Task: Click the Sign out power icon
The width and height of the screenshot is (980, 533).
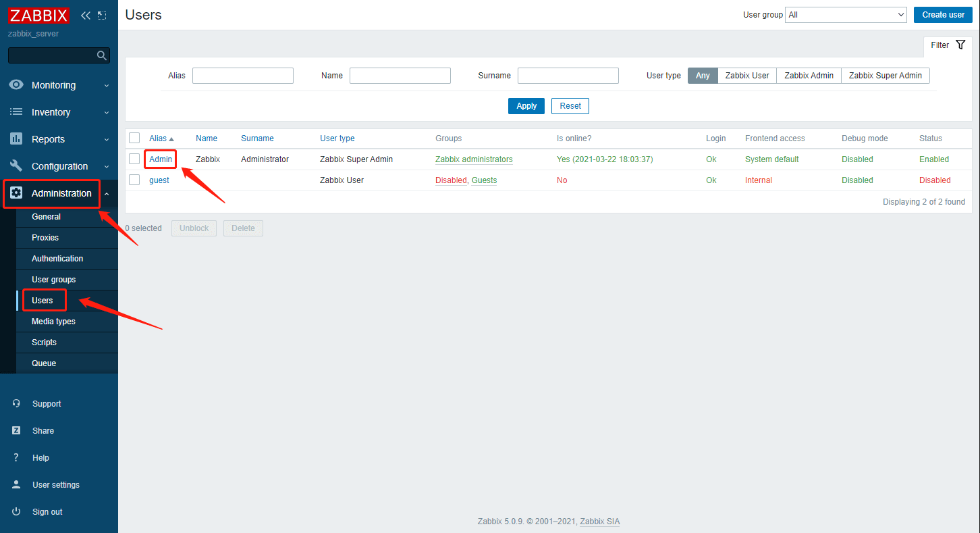Action: 16,511
